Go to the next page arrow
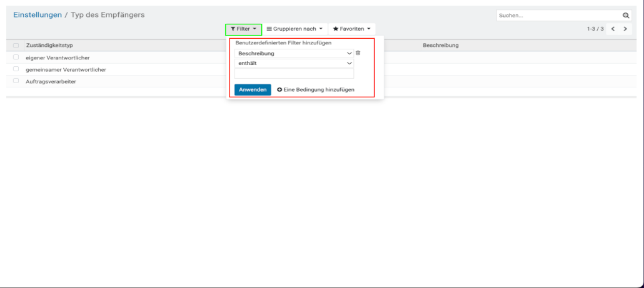 pos(626,29)
